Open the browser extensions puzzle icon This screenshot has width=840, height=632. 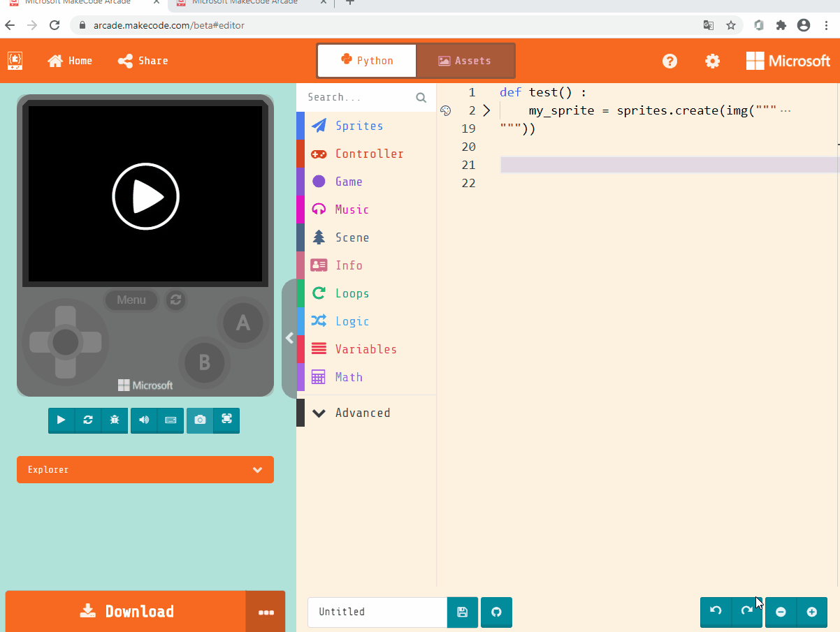[x=781, y=25]
